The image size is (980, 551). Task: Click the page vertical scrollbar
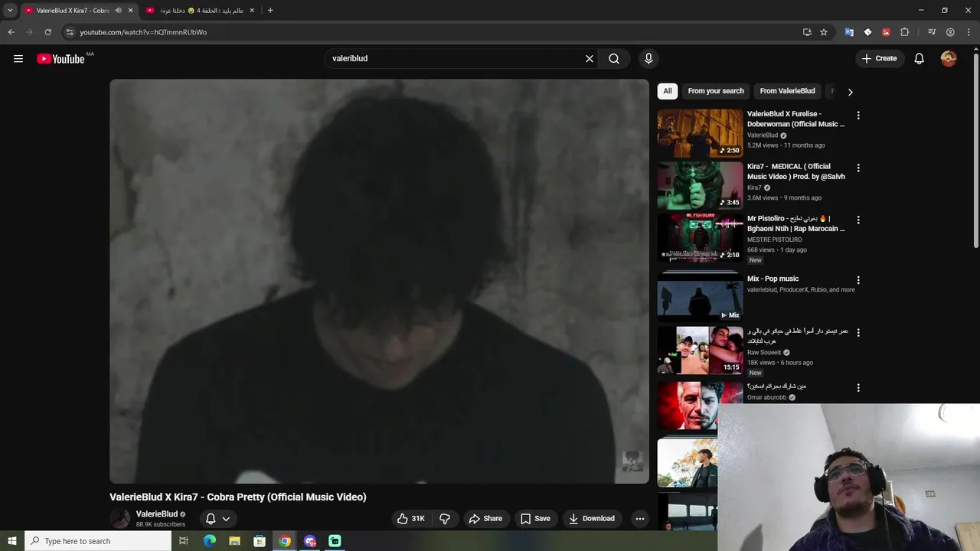point(975,149)
